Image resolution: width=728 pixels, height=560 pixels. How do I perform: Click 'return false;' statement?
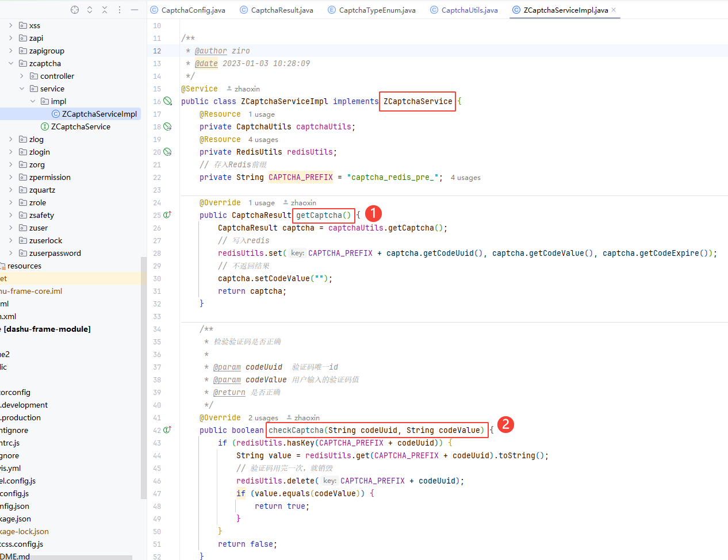click(247, 544)
